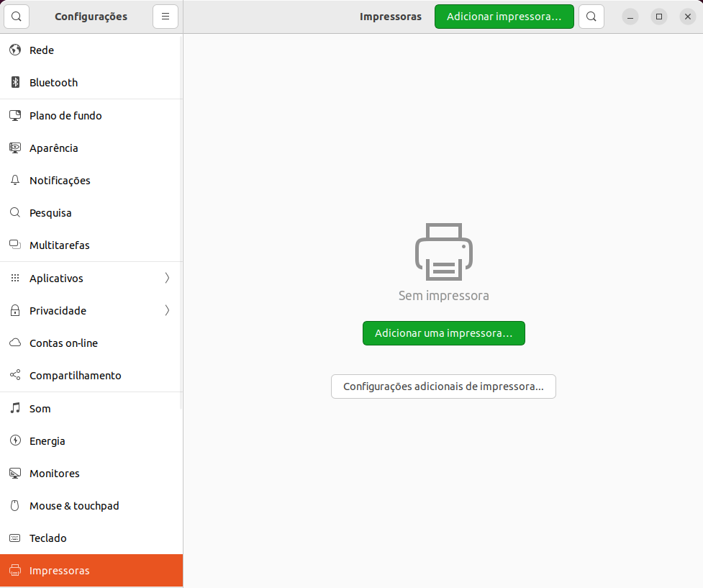The width and height of the screenshot is (703, 588).
Task: Expand the Aplicativos chevron arrow
Action: coord(167,279)
